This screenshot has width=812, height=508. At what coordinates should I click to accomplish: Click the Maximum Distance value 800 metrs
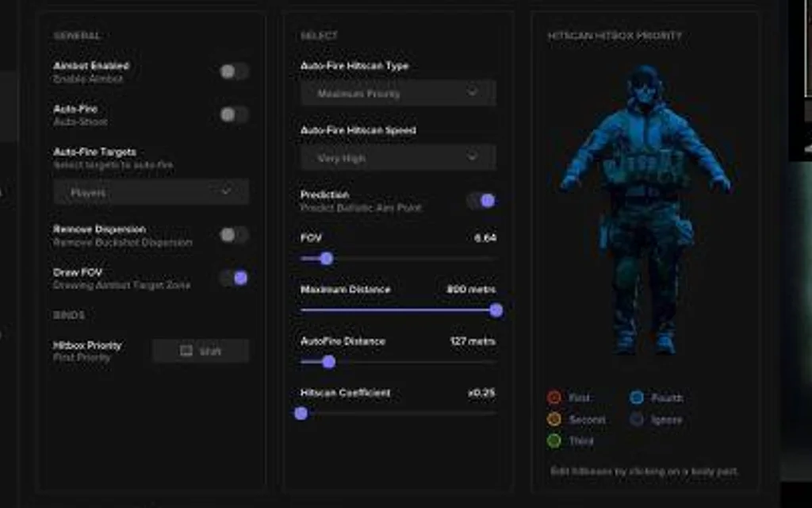(x=471, y=289)
